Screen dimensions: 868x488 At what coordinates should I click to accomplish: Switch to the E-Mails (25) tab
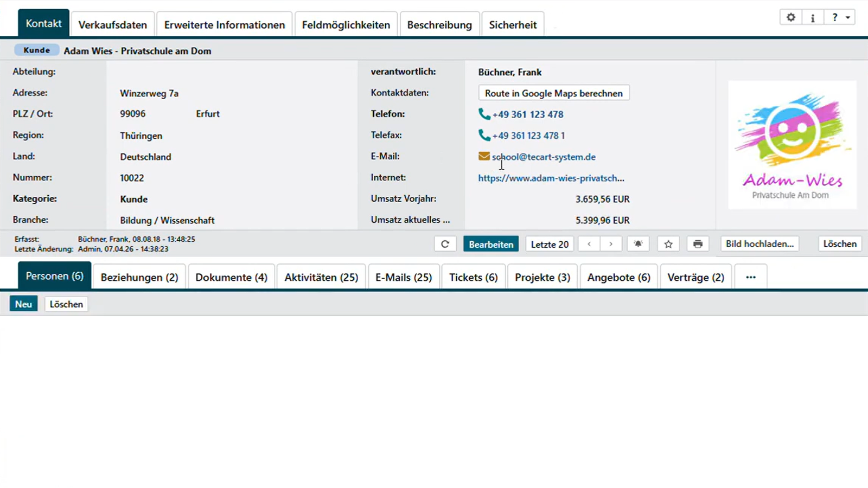click(404, 277)
